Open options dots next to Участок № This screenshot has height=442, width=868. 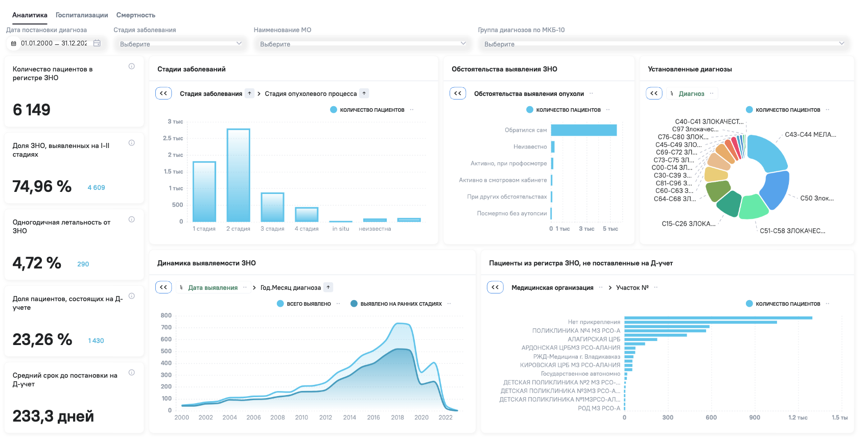[x=656, y=287]
